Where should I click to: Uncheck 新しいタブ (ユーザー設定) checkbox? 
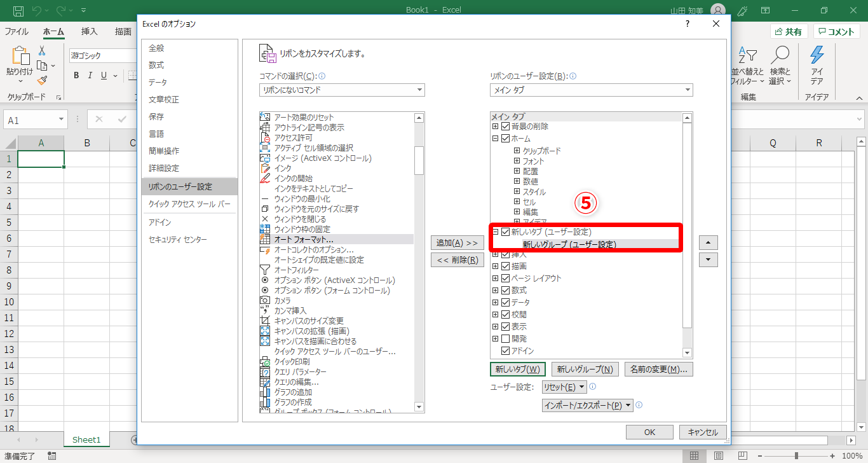coord(506,232)
